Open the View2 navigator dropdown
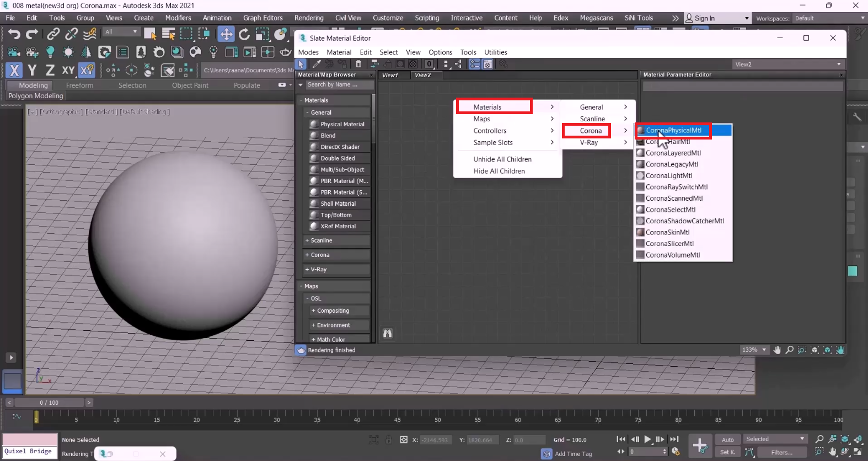868x461 pixels. 789,65
